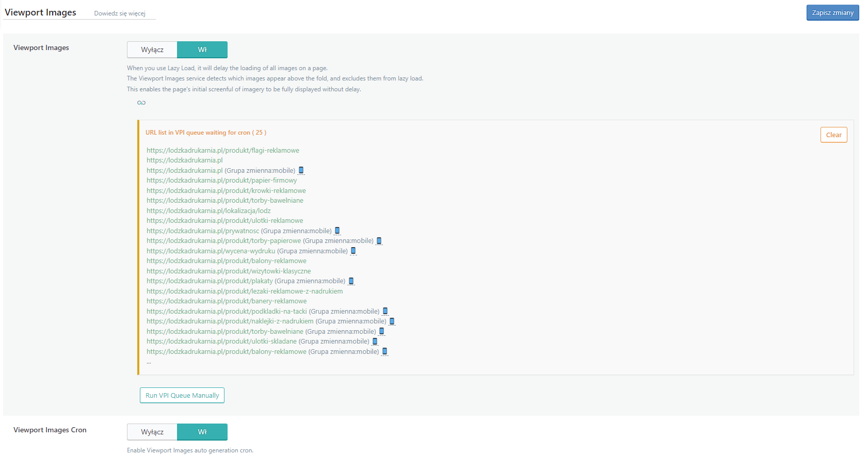Image resolution: width=868 pixels, height=471 pixels.
Task: Click the link icon below the Viewport Images description
Action: coord(141,103)
